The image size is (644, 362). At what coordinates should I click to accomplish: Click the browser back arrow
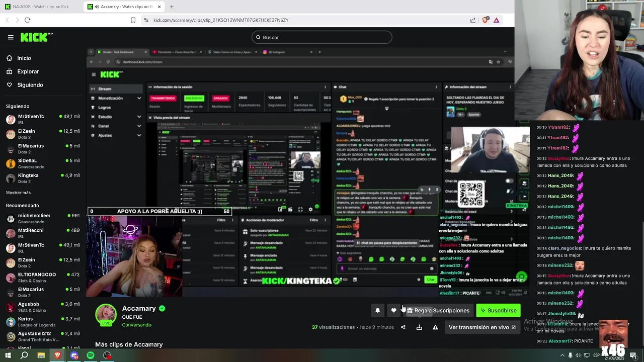click(x=7, y=20)
